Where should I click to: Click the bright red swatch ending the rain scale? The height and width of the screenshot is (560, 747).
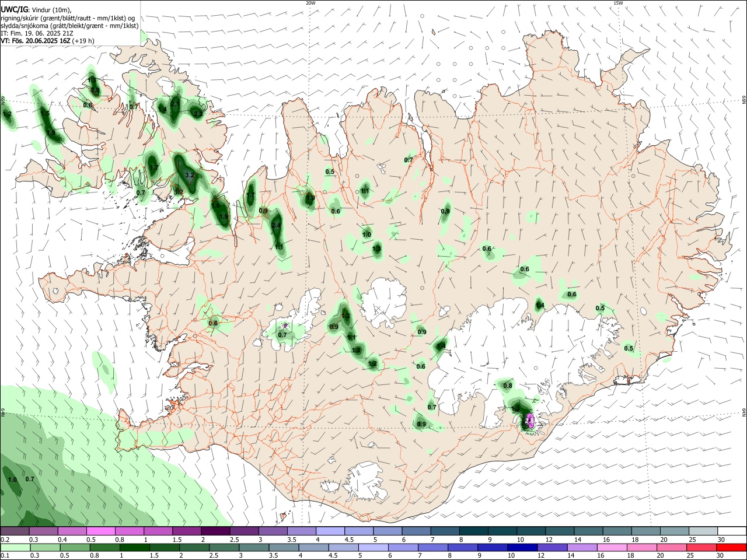coord(731,547)
